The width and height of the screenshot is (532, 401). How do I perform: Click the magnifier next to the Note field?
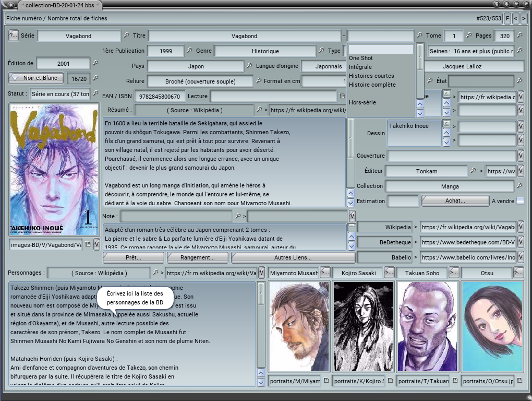point(238,216)
